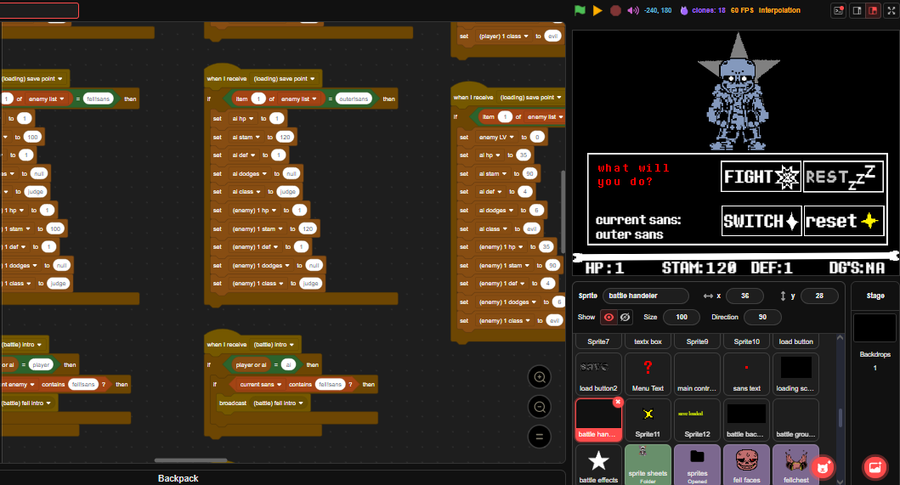
Task: Open 'enemy list' dropdown beside outersans
Action: coord(298,99)
